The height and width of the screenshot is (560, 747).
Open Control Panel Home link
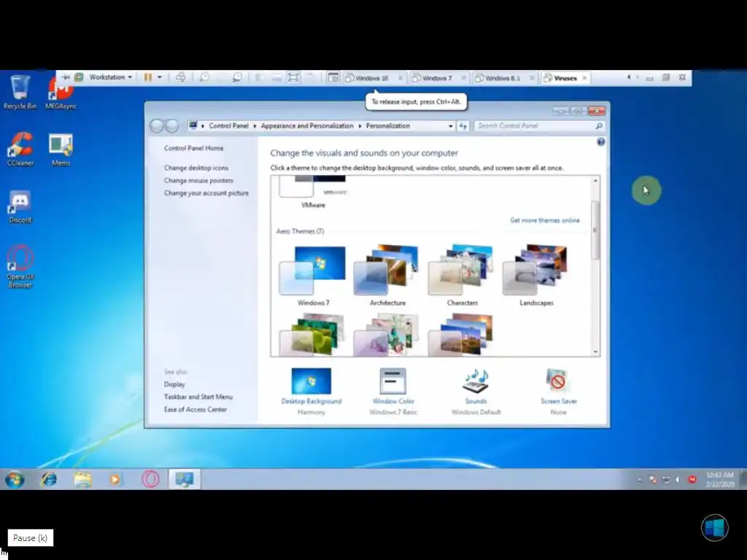(194, 148)
